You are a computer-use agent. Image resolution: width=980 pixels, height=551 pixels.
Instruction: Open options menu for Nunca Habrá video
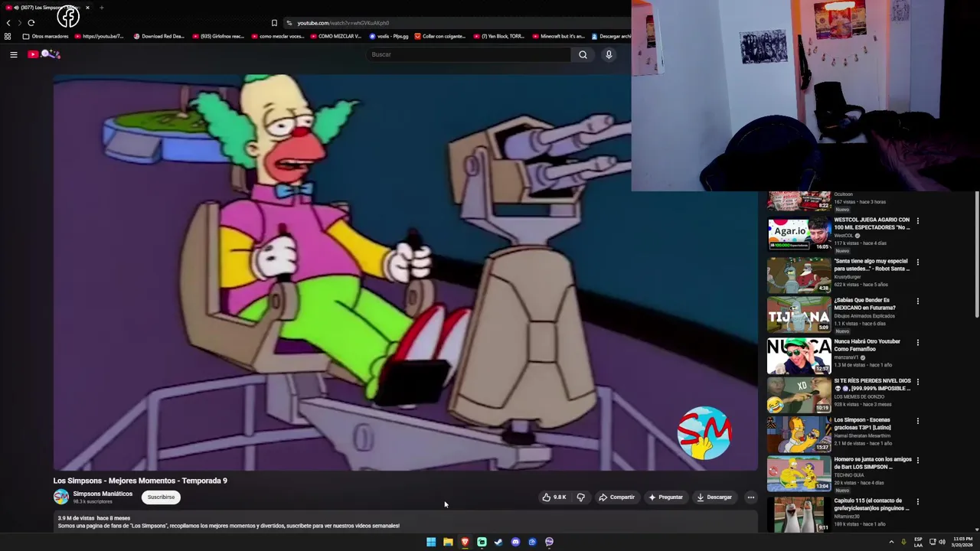click(917, 343)
